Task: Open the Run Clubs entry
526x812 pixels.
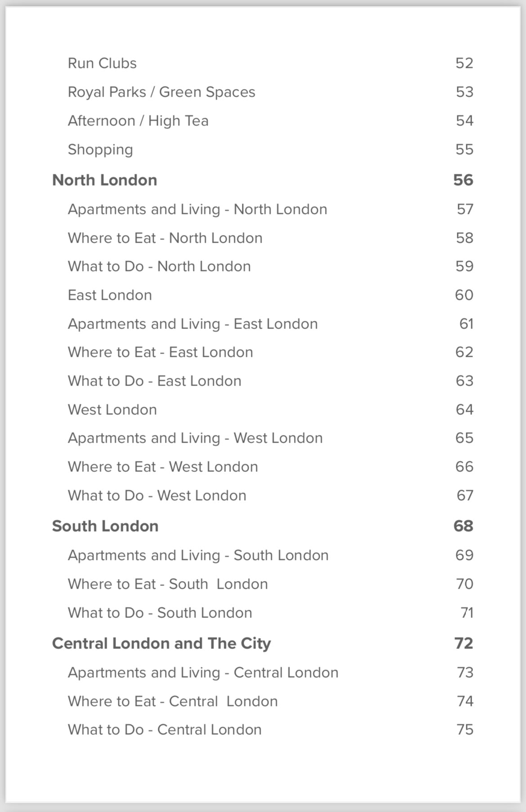Action: pos(102,63)
